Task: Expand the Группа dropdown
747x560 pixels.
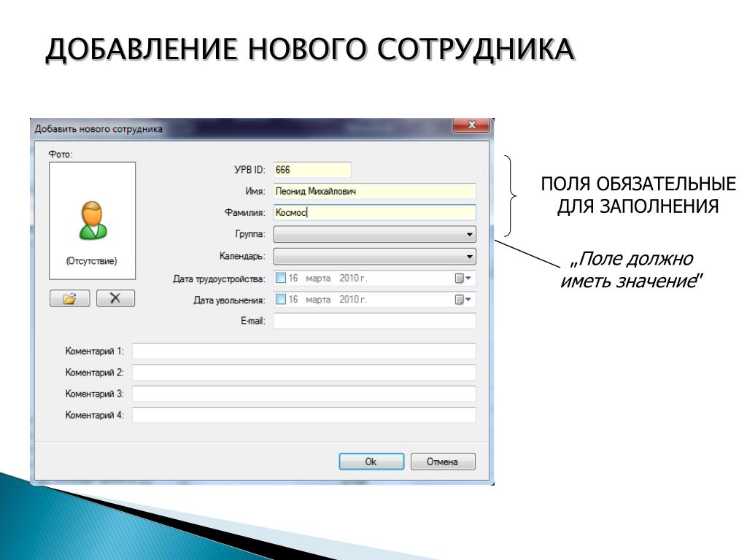Action: [x=374, y=234]
